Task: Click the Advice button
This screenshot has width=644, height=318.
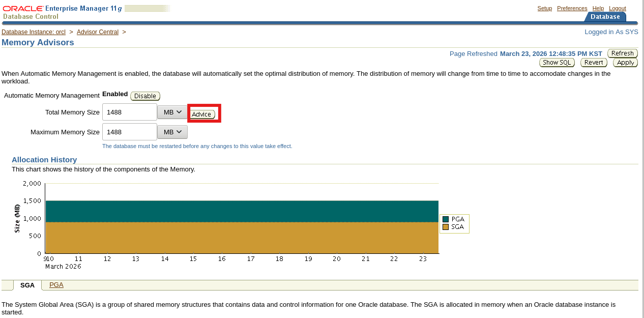Action: tap(201, 114)
